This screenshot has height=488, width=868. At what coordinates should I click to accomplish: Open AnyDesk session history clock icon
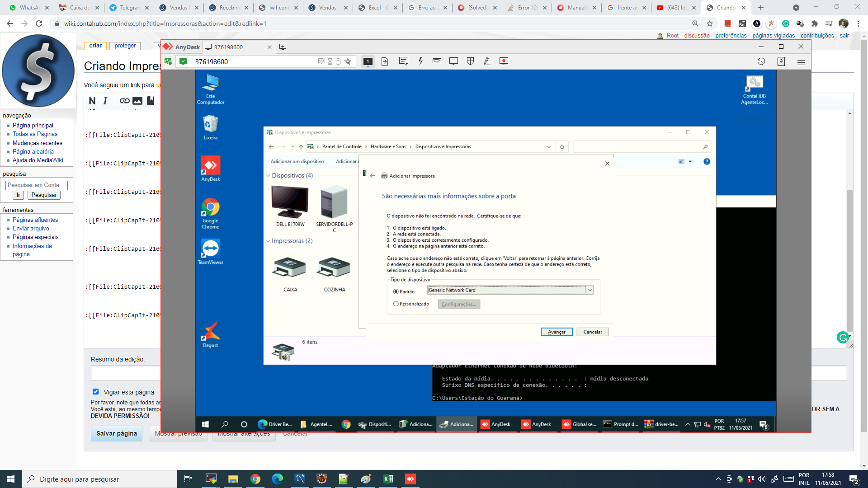tap(761, 61)
